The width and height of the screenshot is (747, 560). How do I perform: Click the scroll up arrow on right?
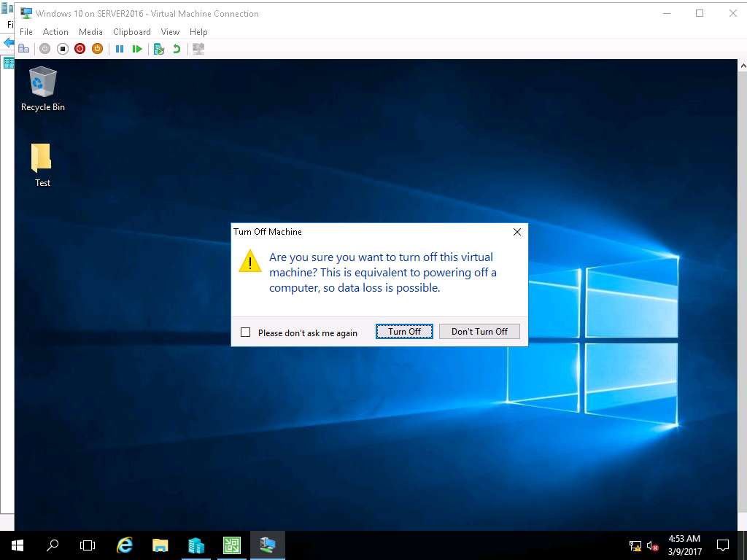click(x=743, y=66)
